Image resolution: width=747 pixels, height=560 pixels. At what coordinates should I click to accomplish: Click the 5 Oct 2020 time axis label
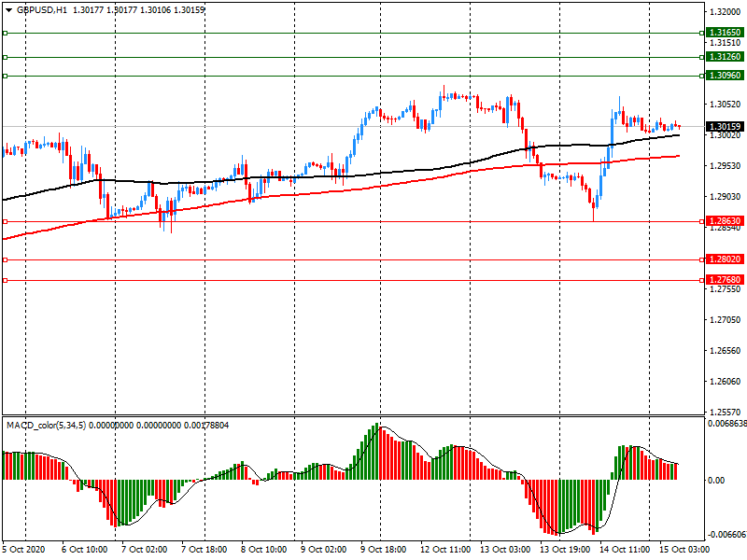[24, 550]
